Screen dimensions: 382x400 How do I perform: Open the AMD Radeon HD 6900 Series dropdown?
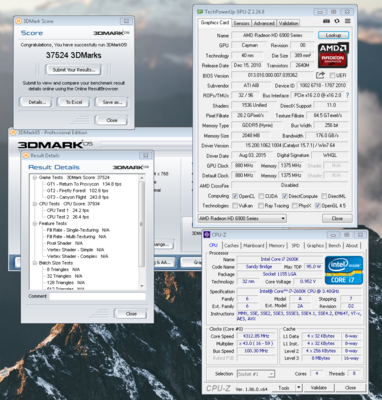pyautogui.click(x=242, y=218)
